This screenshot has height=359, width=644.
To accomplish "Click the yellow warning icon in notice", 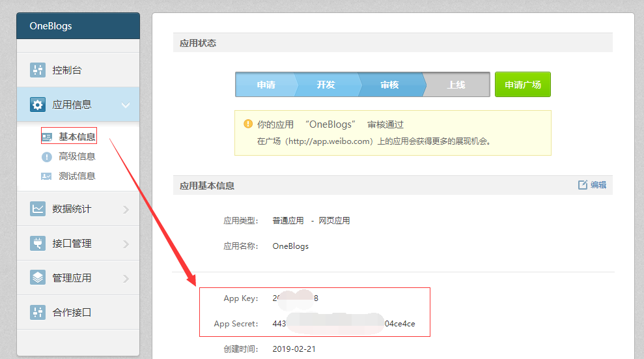I will (248, 124).
